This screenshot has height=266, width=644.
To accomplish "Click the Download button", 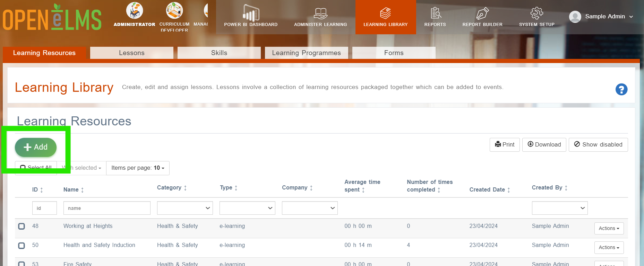I will (x=544, y=145).
